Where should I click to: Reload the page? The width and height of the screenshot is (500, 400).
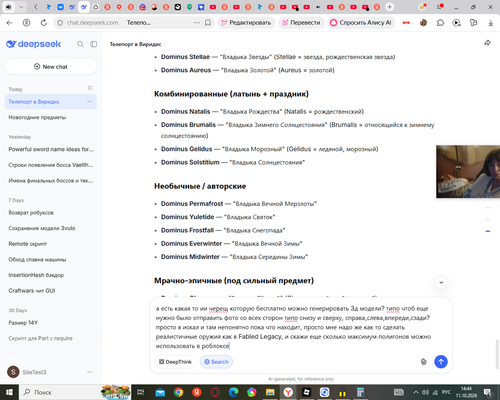point(44,23)
